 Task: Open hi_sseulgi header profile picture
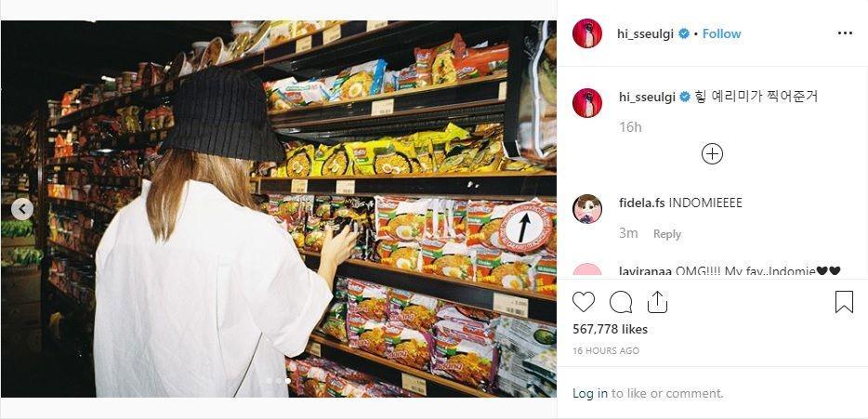click(587, 33)
